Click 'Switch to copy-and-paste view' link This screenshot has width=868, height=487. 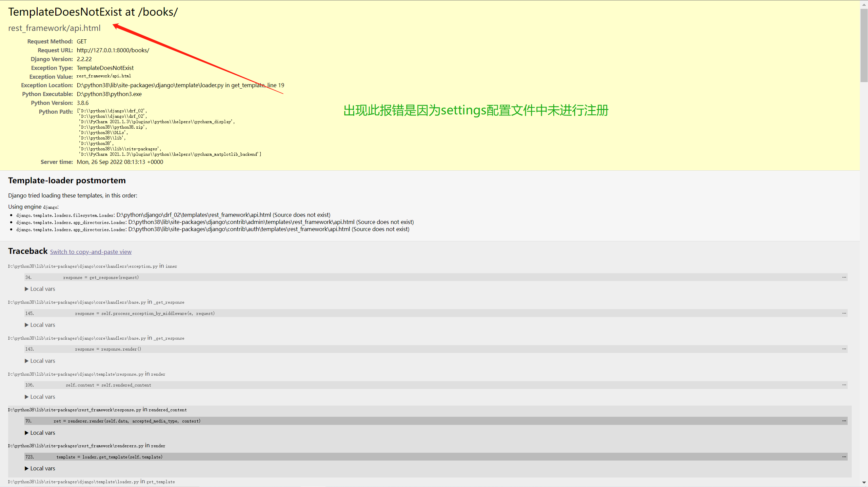(91, 252)
